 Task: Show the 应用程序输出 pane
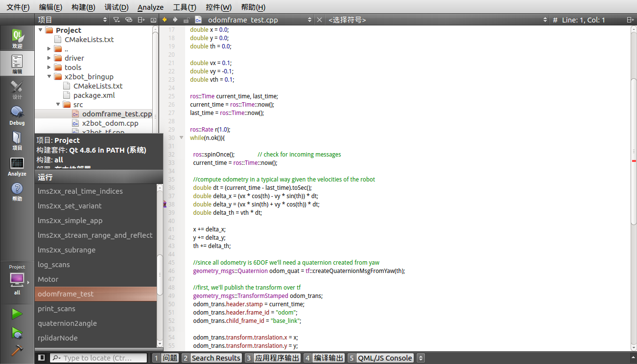tap(273, 358)
